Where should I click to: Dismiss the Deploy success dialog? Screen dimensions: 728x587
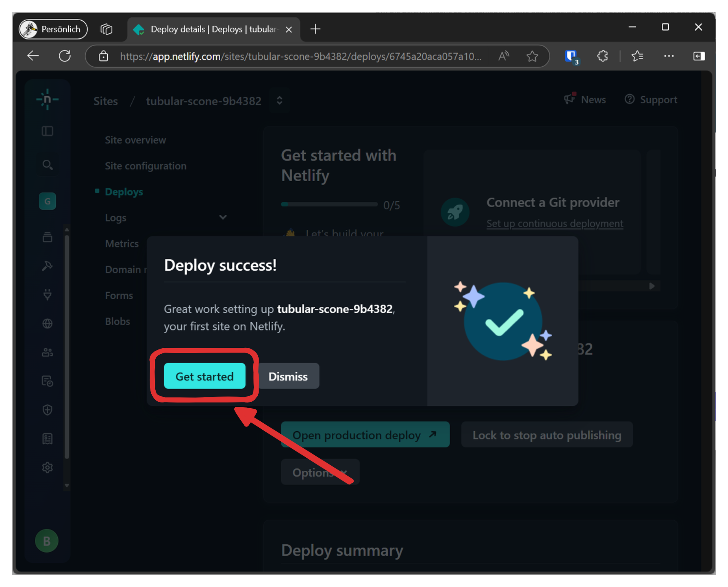[x=288, y=376]
